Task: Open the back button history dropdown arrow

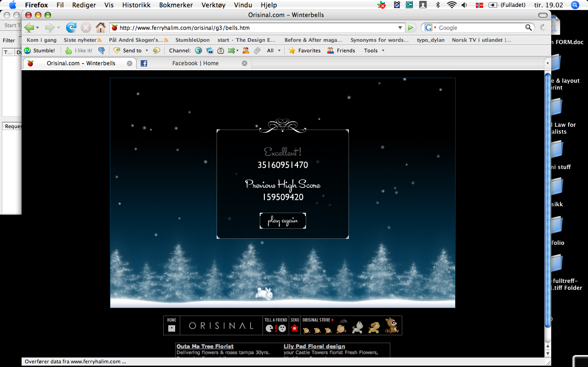Action: click(37, 28)
